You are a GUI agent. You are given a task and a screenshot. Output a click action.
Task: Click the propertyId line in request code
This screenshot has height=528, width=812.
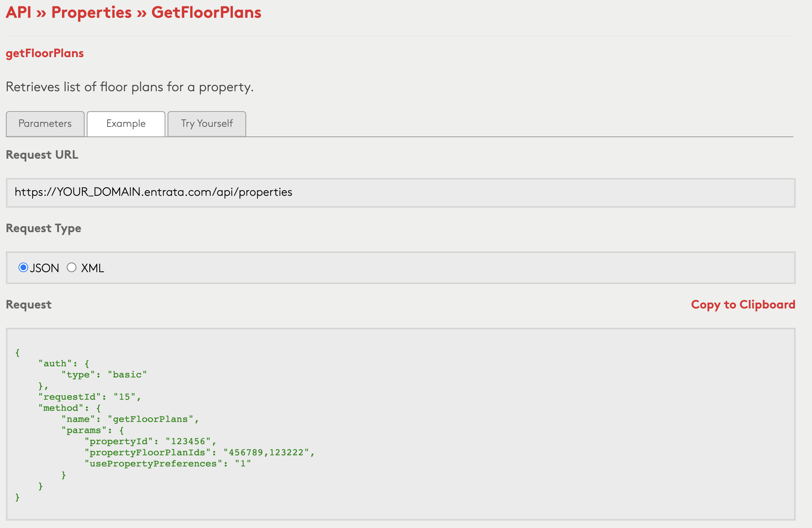click(x=150, y=441)
